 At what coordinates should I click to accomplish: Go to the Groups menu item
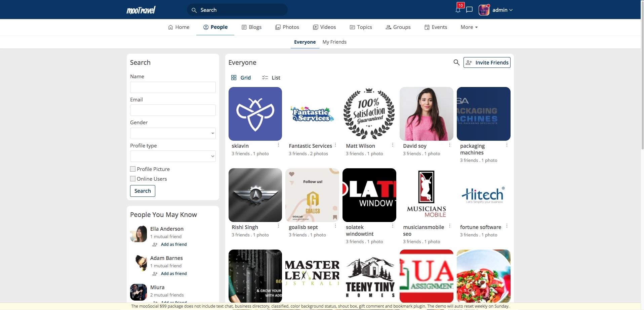coord(398,27)
